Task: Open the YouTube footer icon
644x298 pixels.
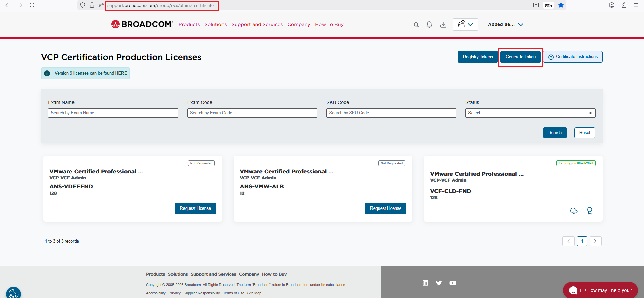Action: pos(452,283)
